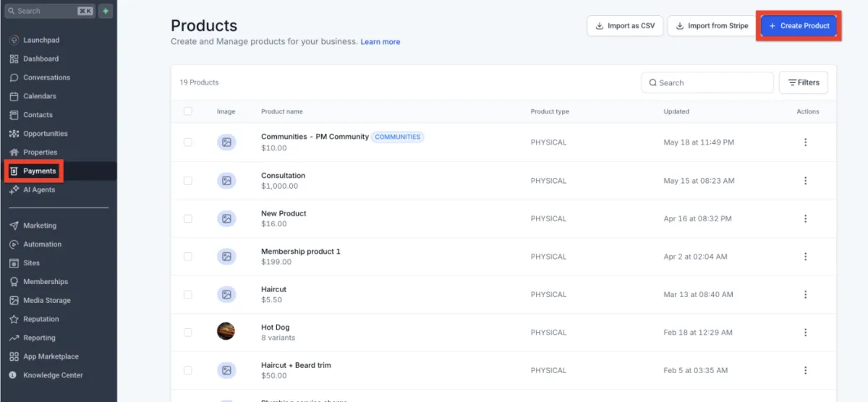Click the AI Agents sparkle icon
Screen dimensions: 868x402
coord(14,190)
